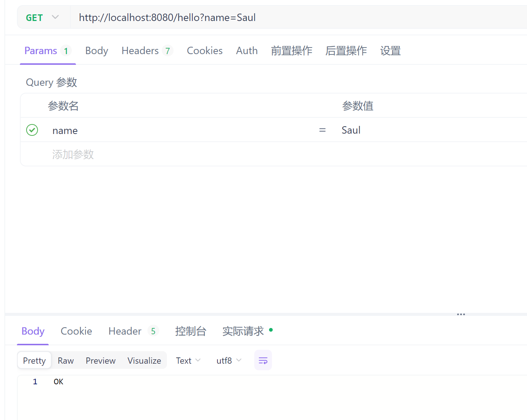Toggle word wrap in the response viewer
The width and height of the screenshot is (527, 420).
(263, 360)
